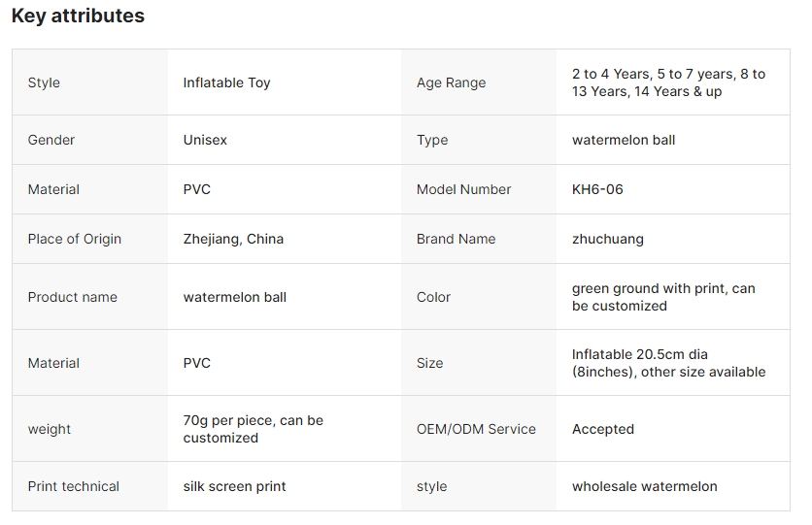
Task: Select the 'Inflatable Toy' style value
Action: point(226,82)
